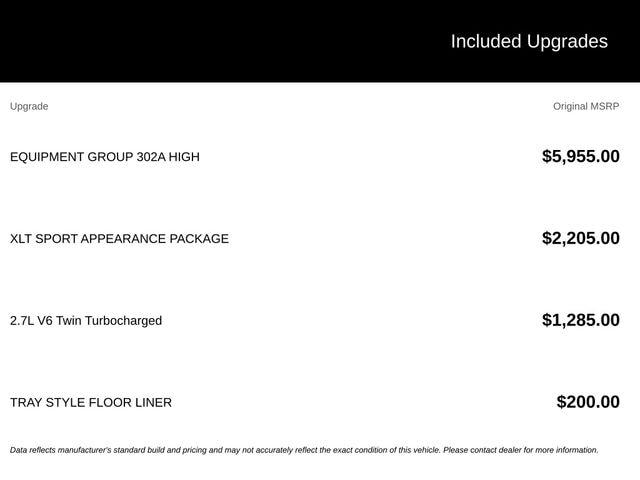This screenshot has width=640, height=480.
Task: Select XLT SPORT APPEARANCE PACKAGE row label
Action: (119, 239)
